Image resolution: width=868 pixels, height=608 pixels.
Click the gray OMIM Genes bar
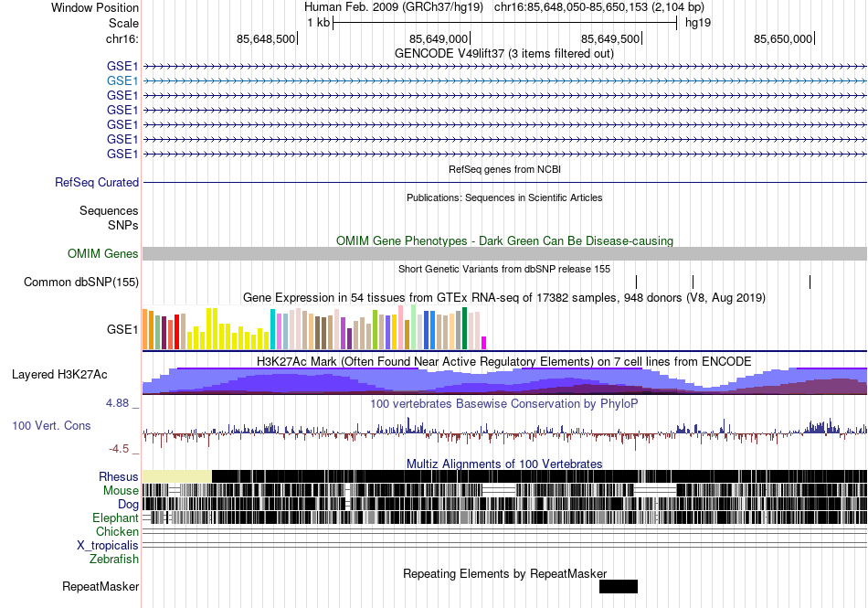505,253
